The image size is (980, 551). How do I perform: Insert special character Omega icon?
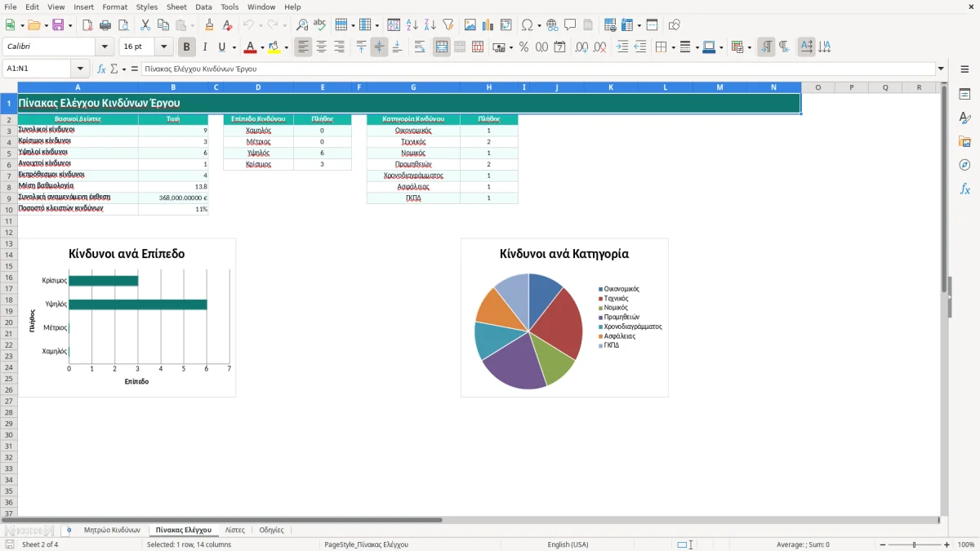527,25
